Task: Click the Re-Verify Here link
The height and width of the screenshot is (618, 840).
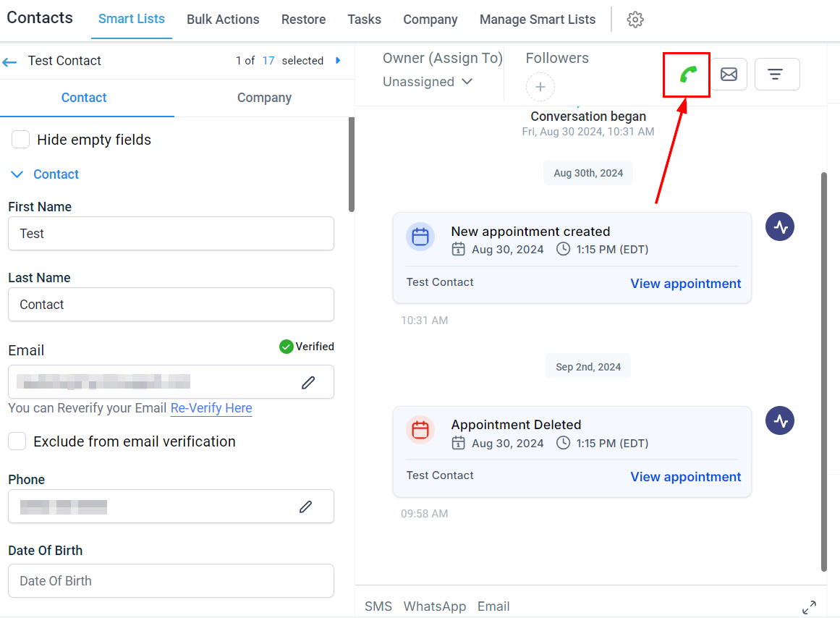Action: 211,408
